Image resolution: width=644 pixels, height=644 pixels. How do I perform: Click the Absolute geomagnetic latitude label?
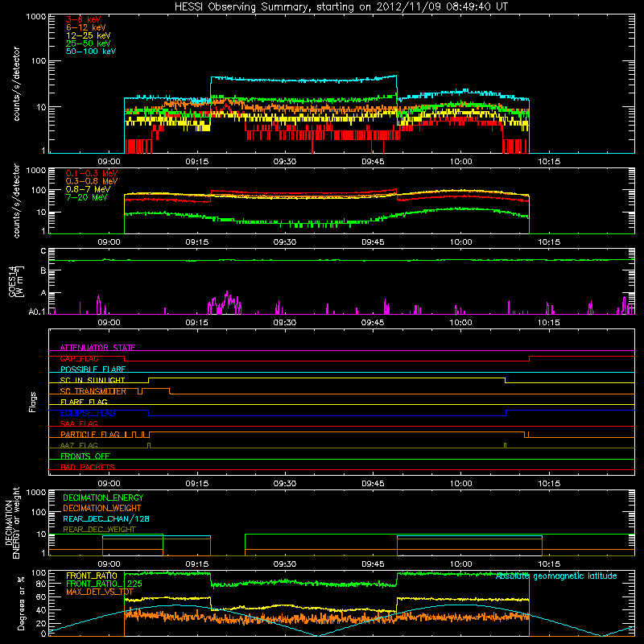point(556,576)
